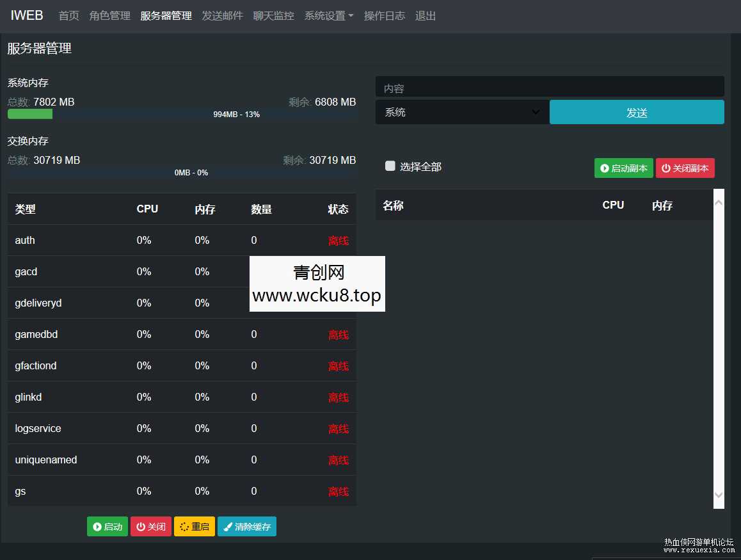Navigate to 角色管理 role management
This screenshot has height=560, width=741.
(109, 15)
